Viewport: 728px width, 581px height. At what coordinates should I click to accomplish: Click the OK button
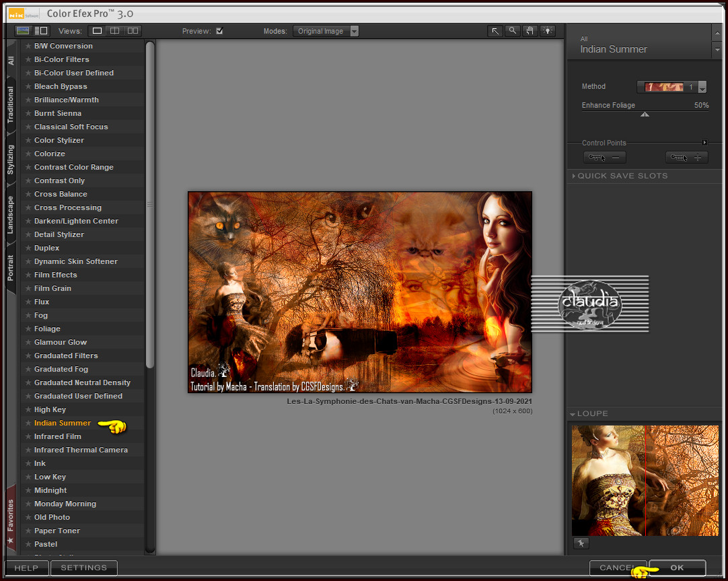[x=677, y=568]
